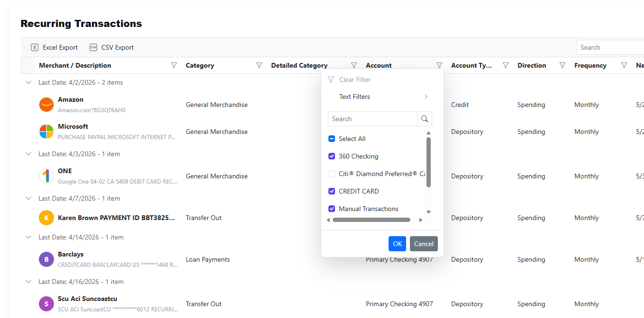Sort by Category column header
Screen dimensions: 644x318
(x=200, y=65)
